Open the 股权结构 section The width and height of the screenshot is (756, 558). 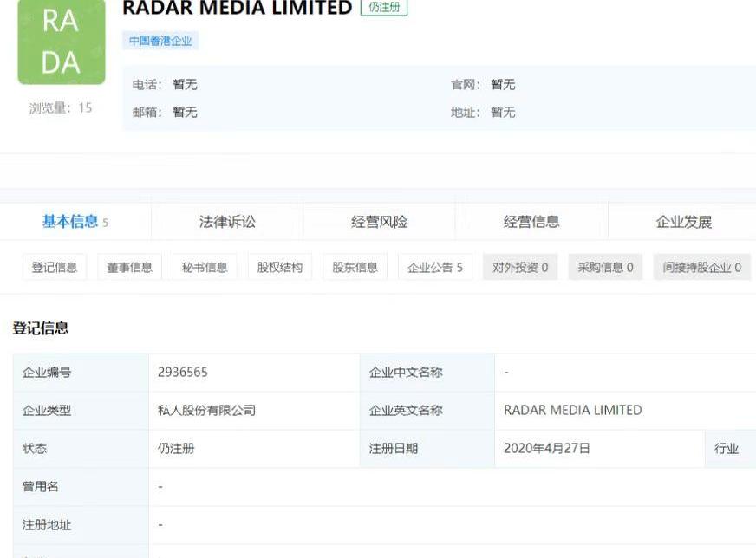280,268
